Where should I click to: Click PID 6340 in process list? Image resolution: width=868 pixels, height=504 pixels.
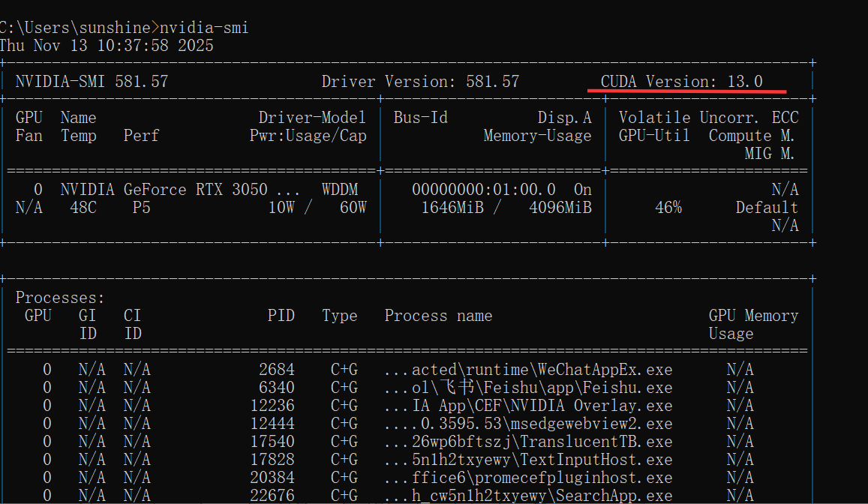click(277, 388)
